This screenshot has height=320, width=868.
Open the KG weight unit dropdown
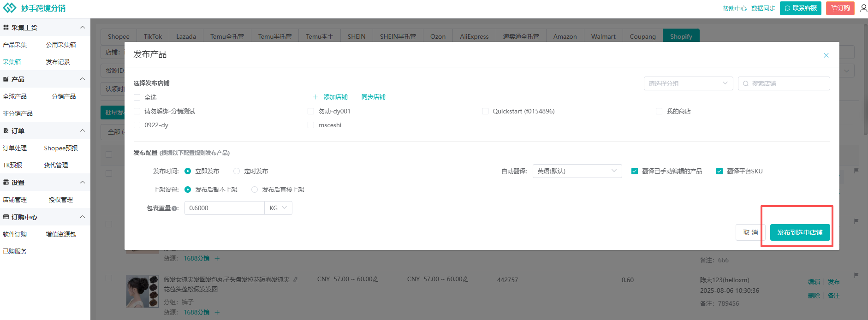pos(279,208)
